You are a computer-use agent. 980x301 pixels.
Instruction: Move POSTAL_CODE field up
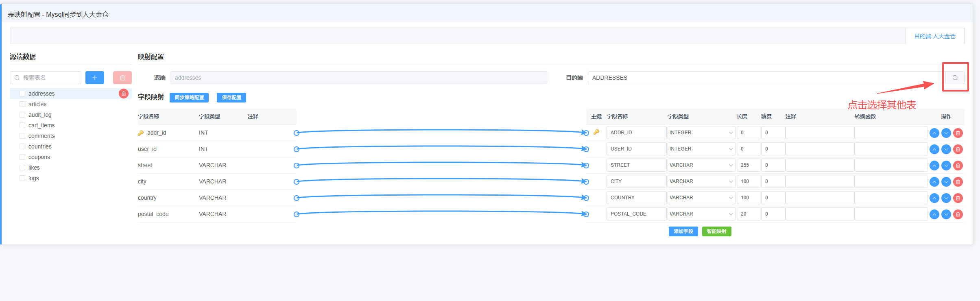[x=934, y=214]
